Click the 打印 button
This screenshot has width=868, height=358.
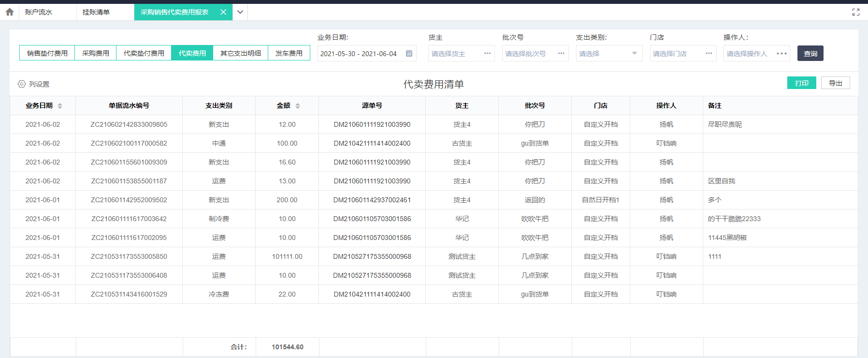coord(802,83)
